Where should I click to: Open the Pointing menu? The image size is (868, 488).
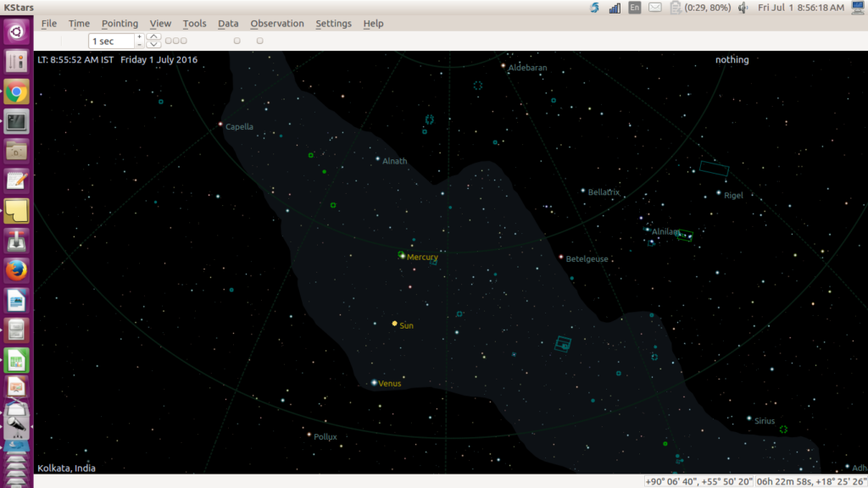point(120,23)
